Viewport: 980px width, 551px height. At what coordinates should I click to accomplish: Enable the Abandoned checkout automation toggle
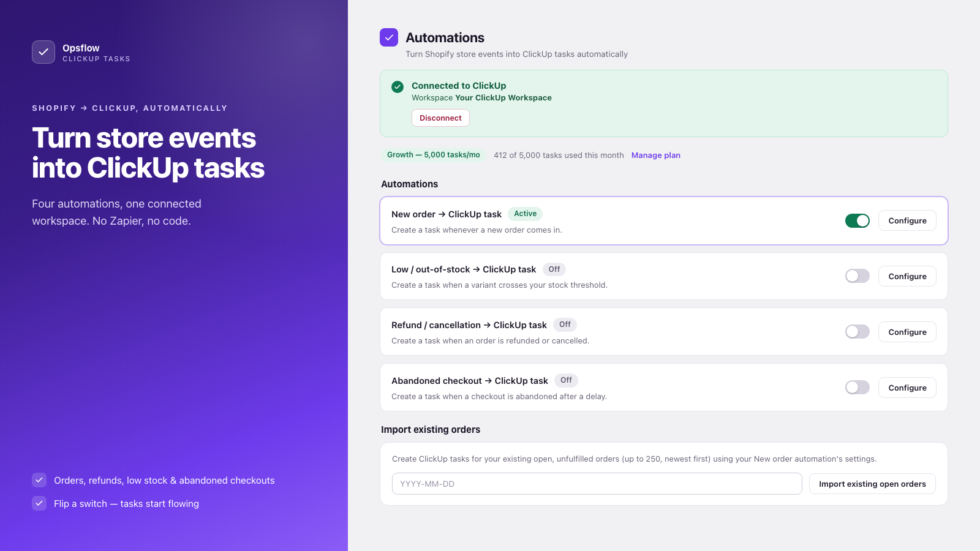pos(858,388)
